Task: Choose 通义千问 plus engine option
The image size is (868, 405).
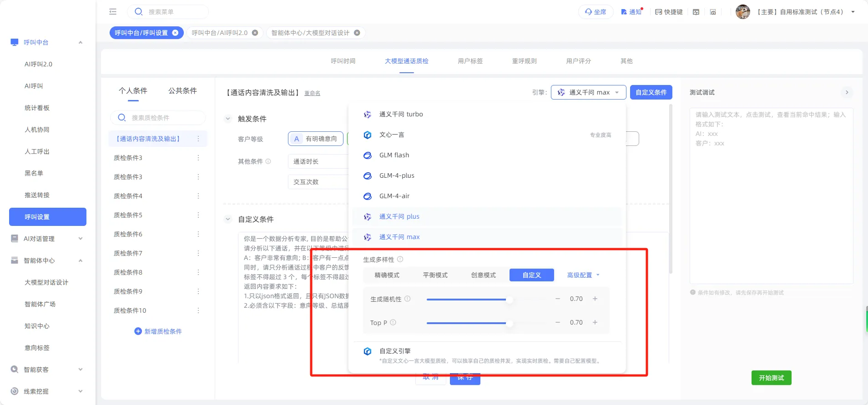Action: tap(487, 216)
